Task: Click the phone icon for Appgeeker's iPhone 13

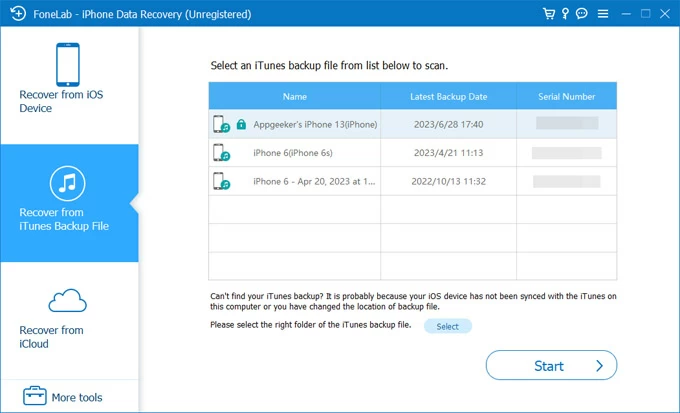Action: coord(221,124)
